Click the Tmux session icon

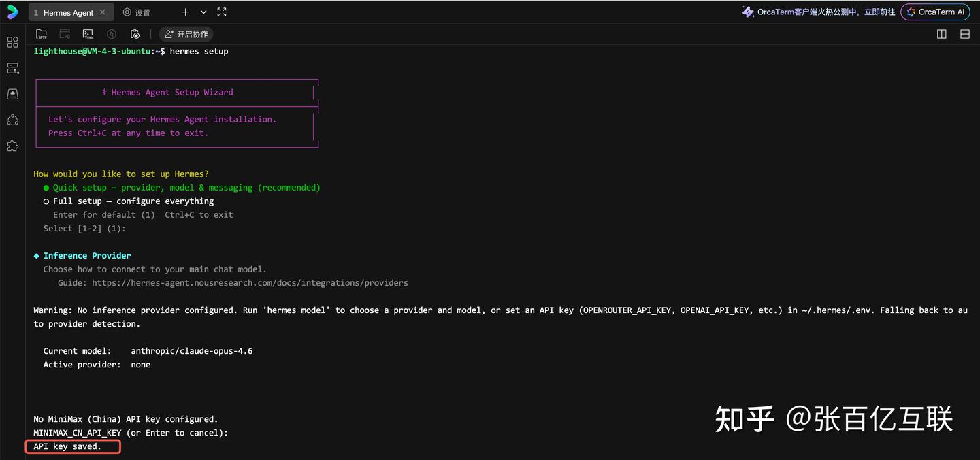[x=88, y=34]
